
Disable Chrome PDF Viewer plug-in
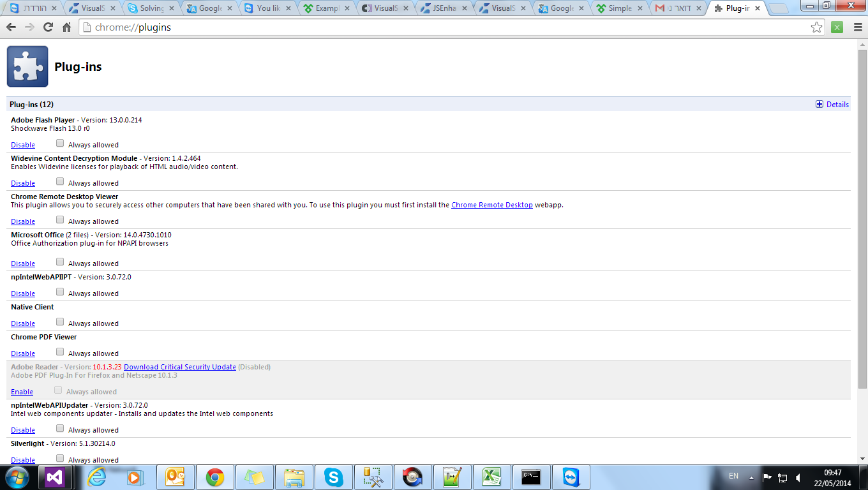point(23,353)
